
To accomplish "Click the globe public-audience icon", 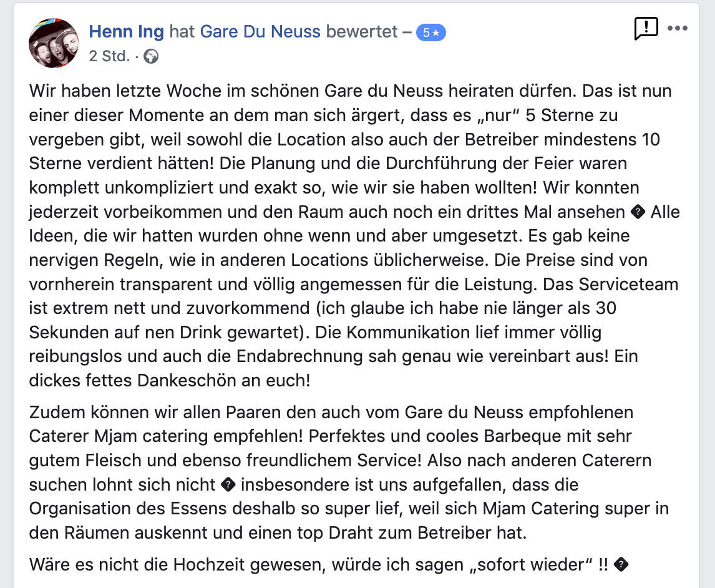I will click(x=151, y=57).
